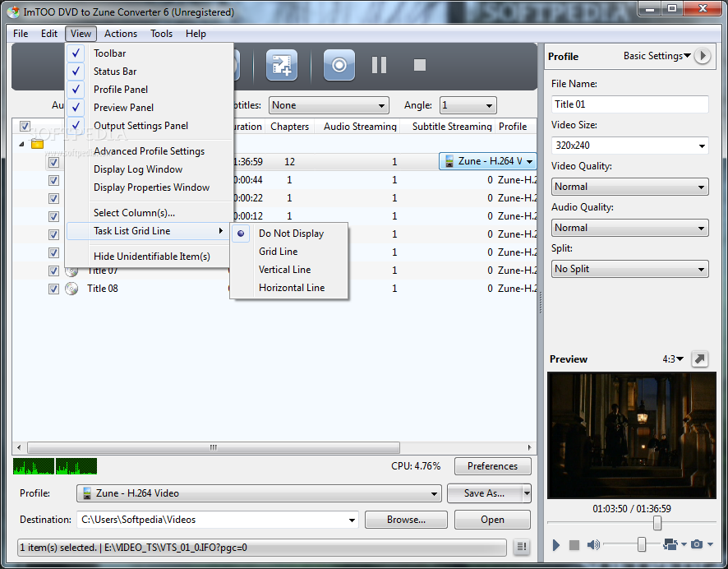Toggle the Preview Panel option
Image resolution: width=728 pixels, height=569 pixels.
[149, 108]
